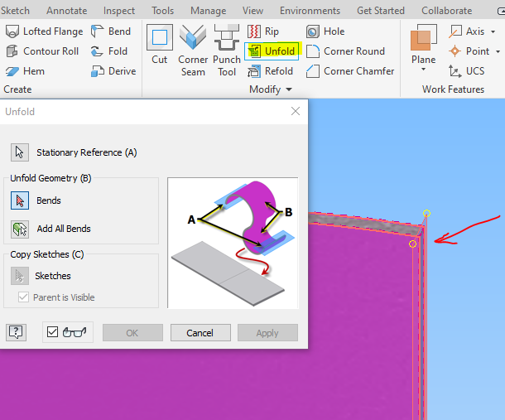Open the Manage tab
This screenshot has height=420, width=505.
click(208, 11)
